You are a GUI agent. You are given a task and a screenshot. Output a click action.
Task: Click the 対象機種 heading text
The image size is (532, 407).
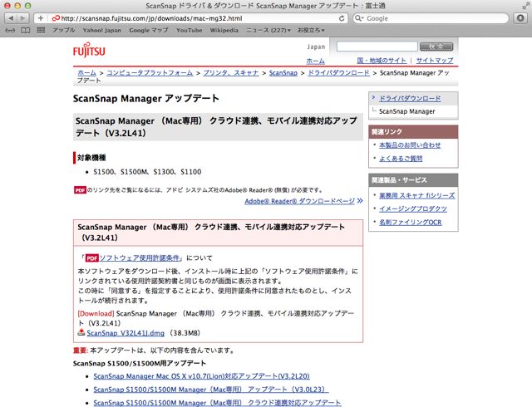click(91, 158)
